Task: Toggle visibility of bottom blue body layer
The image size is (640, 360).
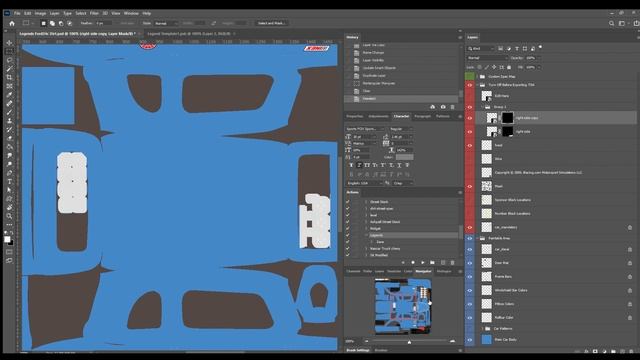Action: point(470,340)
